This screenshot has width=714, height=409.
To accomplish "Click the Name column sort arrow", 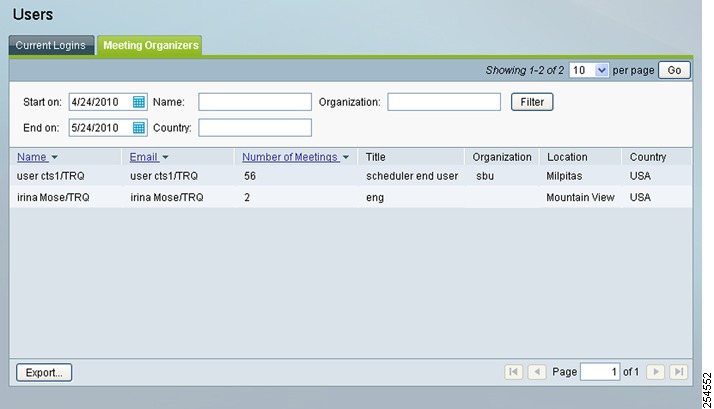I will pyautogui.click(x=55, y=157).
